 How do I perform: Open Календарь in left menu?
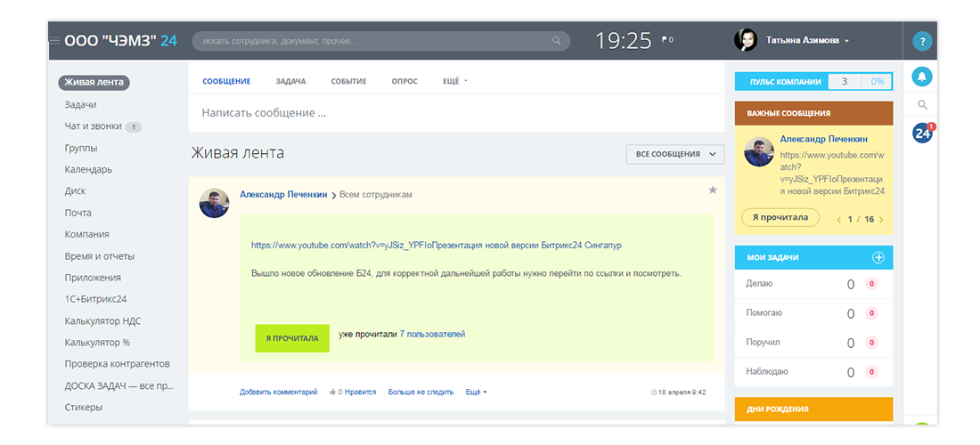click(x=88, y=169)
